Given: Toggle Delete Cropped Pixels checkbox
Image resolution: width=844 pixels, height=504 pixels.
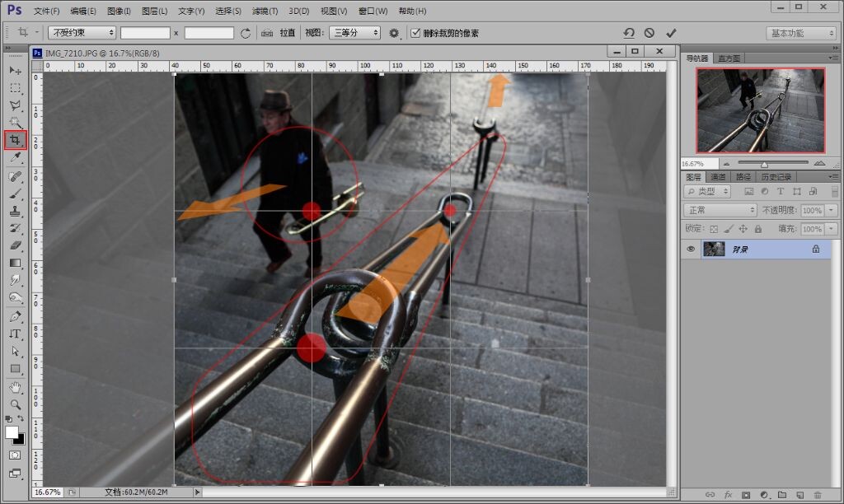Looking at the screenshot, I should (x=415, y=33).
